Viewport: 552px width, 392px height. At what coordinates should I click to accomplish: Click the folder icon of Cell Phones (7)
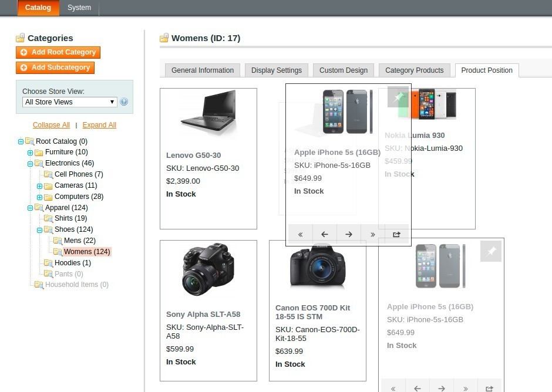tap(49, 174)
